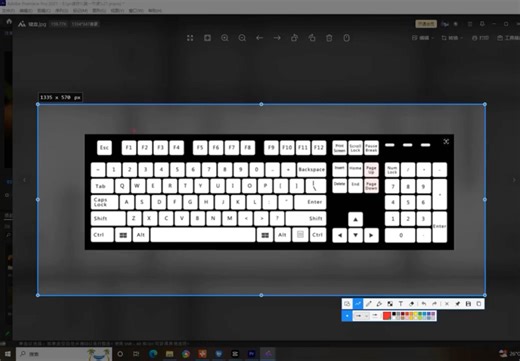The height and width of the screenshot is (361, 520).
Task: Pin the screenshot to screen
Action: 457,304
